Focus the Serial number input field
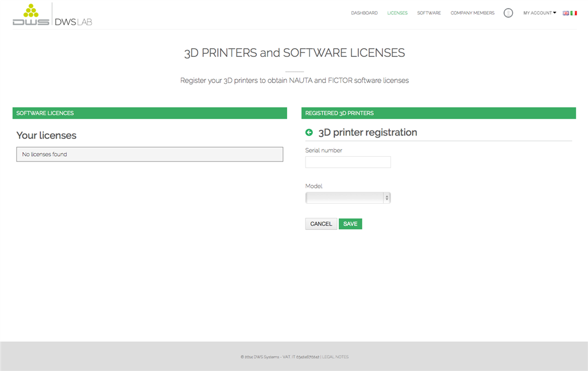This screenshot has width=588, height=371. pos(348,162)
